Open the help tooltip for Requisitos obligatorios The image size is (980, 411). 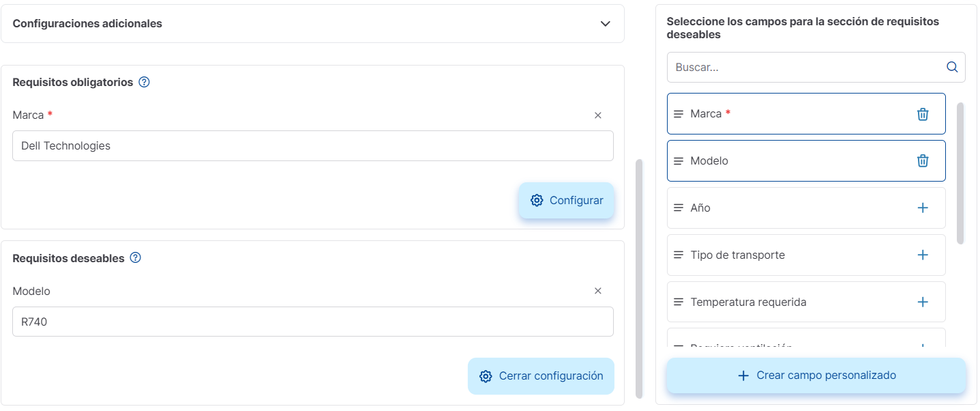[x=144, y=81]
